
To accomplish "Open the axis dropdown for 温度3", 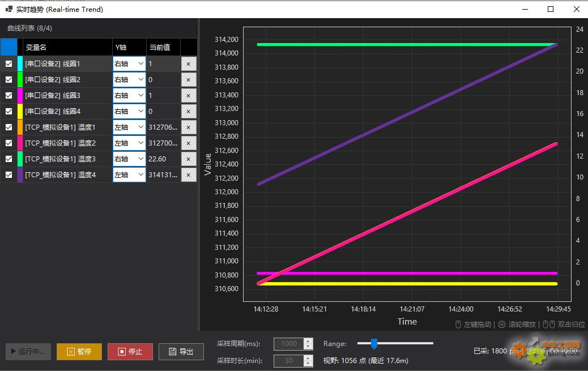I will coord(129,159).
